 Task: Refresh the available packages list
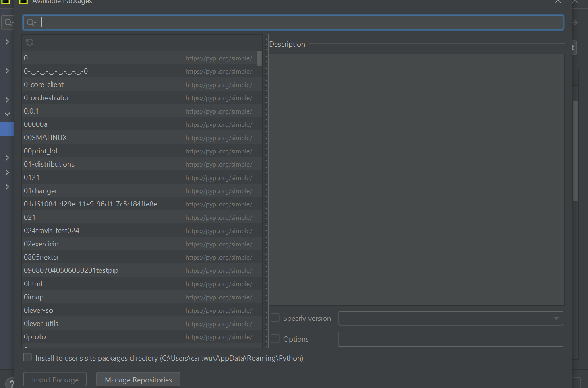30,42
